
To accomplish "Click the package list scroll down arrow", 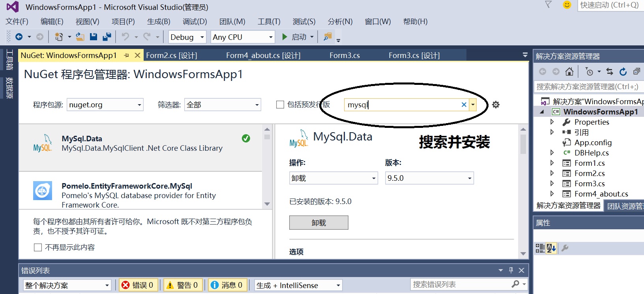I will (267, 204).
